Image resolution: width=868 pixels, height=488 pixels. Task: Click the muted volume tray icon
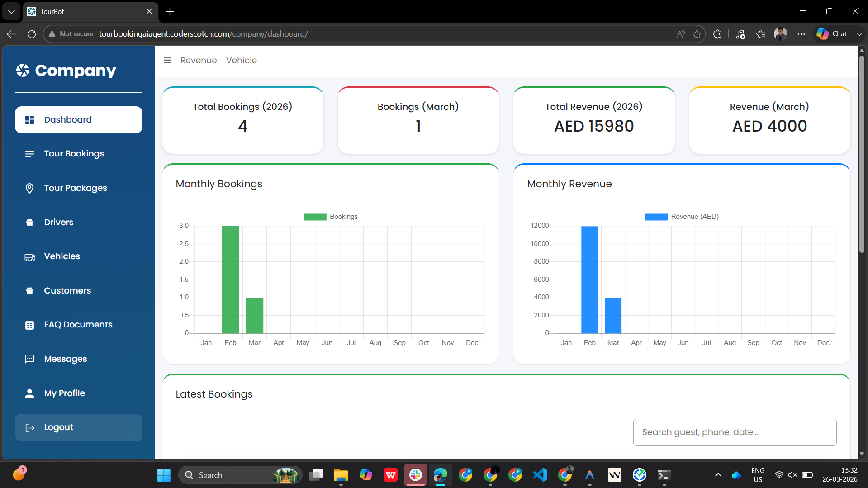pos(792,475)
